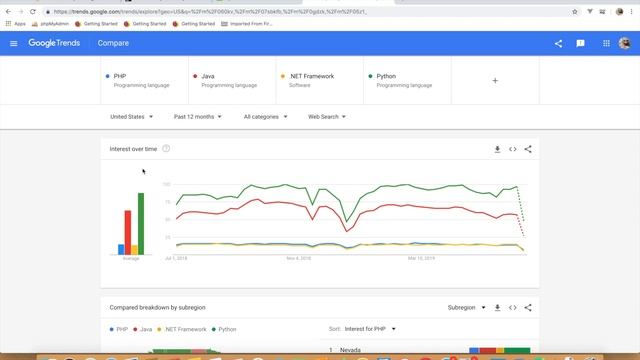The height and width of the screenshot is (360, 640).
Task: Open the Past 12 months dropdown
Action: (x=198, y=117)
